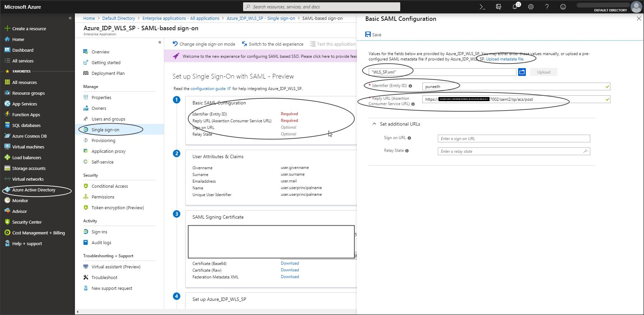Open Properties under Manage

click(x=101, y=97)
